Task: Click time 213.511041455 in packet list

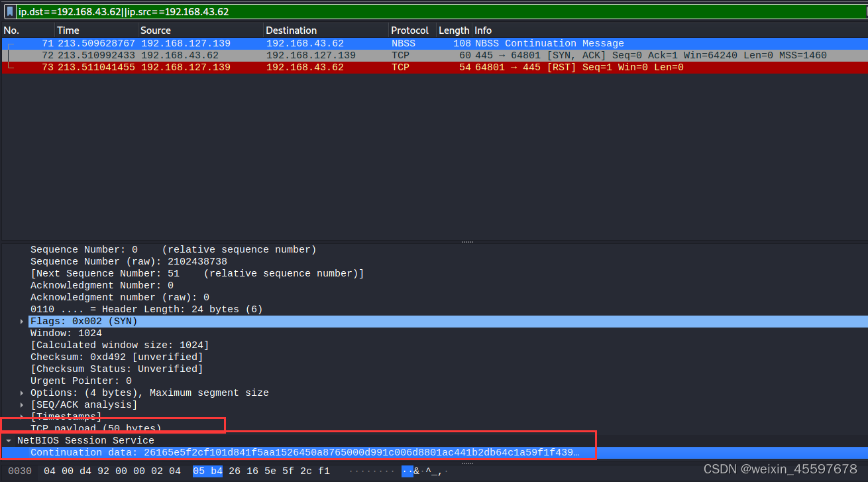Action: click(97, 67)
